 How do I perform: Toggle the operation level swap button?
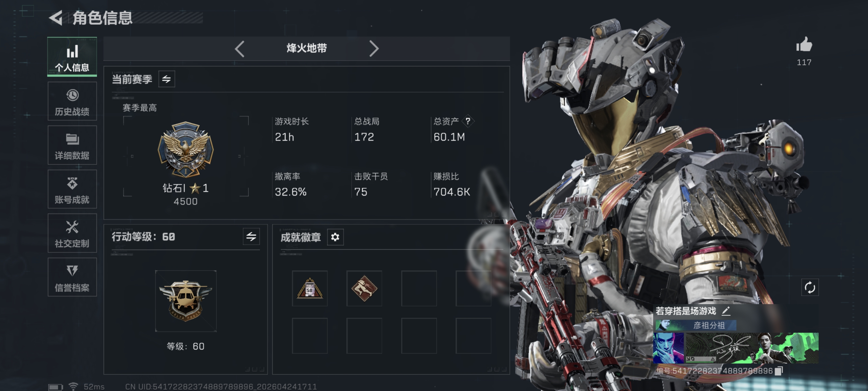tap(251, 237)
